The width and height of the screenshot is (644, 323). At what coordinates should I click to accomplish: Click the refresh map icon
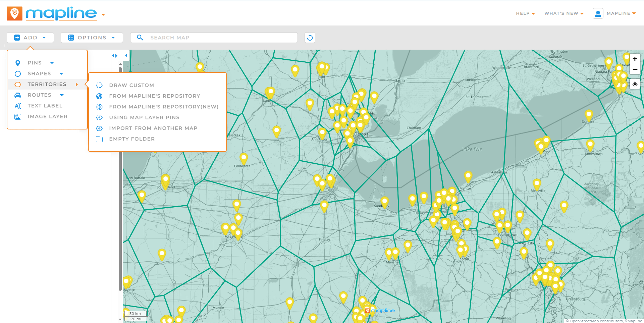click(x=310, y=38)
